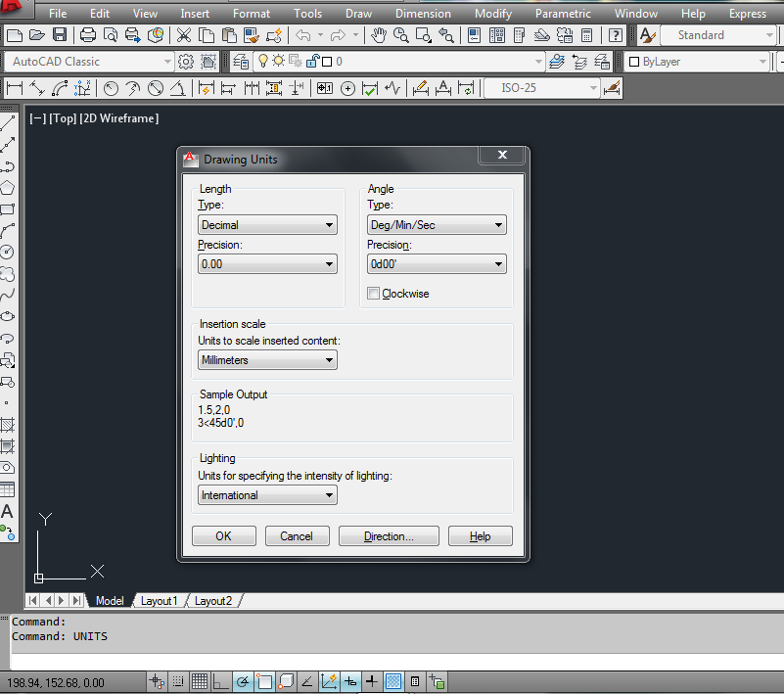Open a file with the Open folder icon
The image size is (784, 694).
point(37,35)
